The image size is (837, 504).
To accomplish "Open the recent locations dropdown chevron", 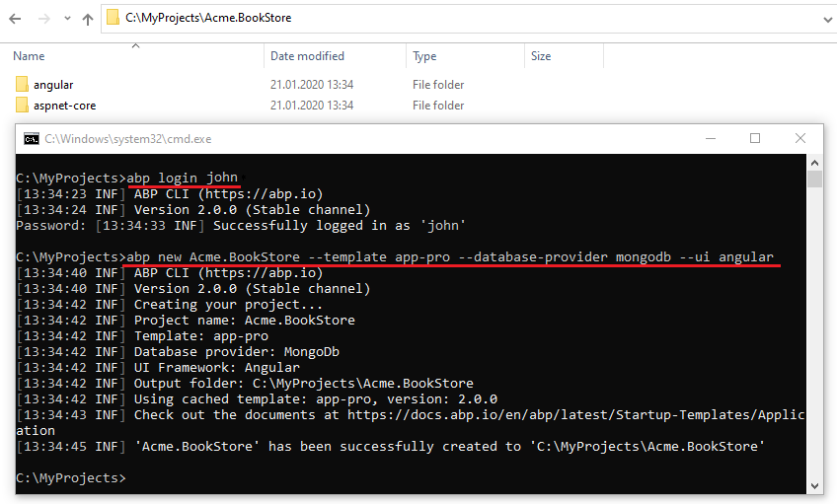I will pos(66,19).
